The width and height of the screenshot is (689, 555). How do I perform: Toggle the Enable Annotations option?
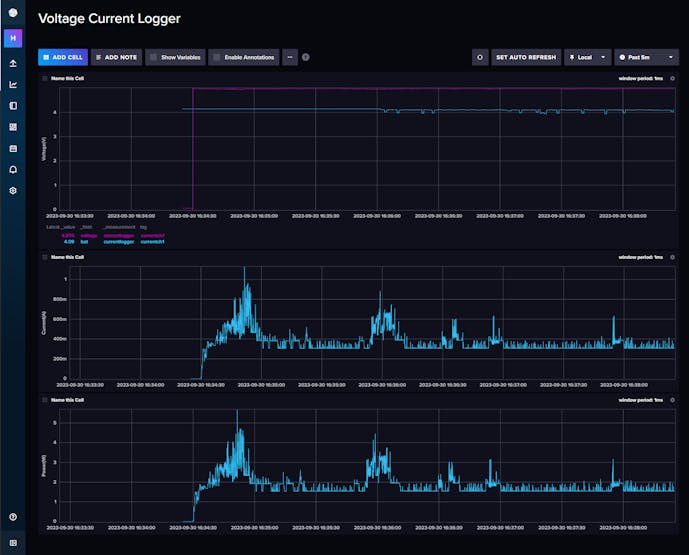[x=243, y=58]
